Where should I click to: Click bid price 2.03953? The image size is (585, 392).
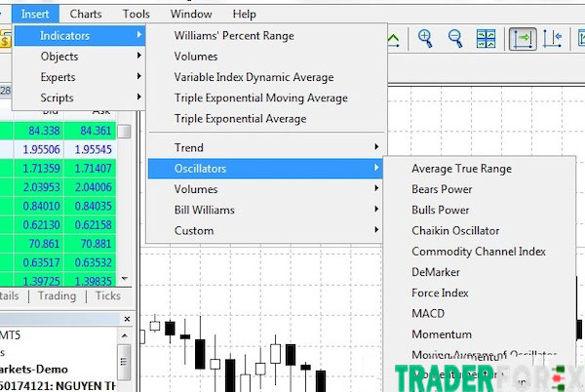coord(41,187)
